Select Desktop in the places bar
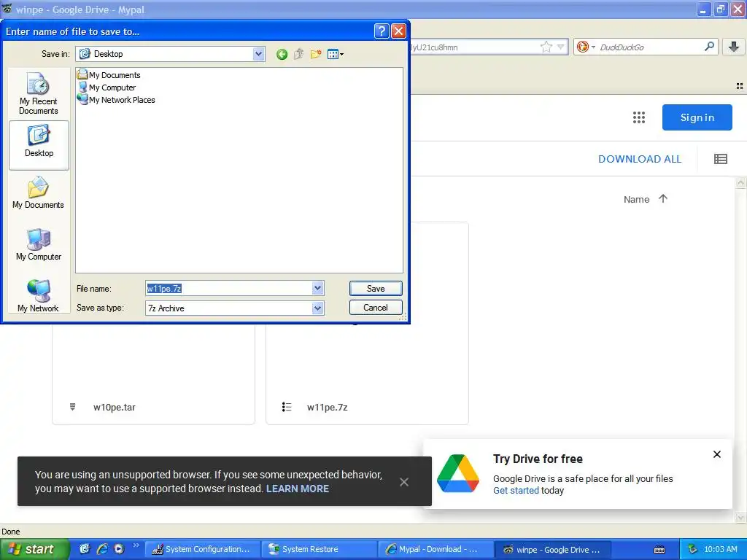 click(39, 145)
